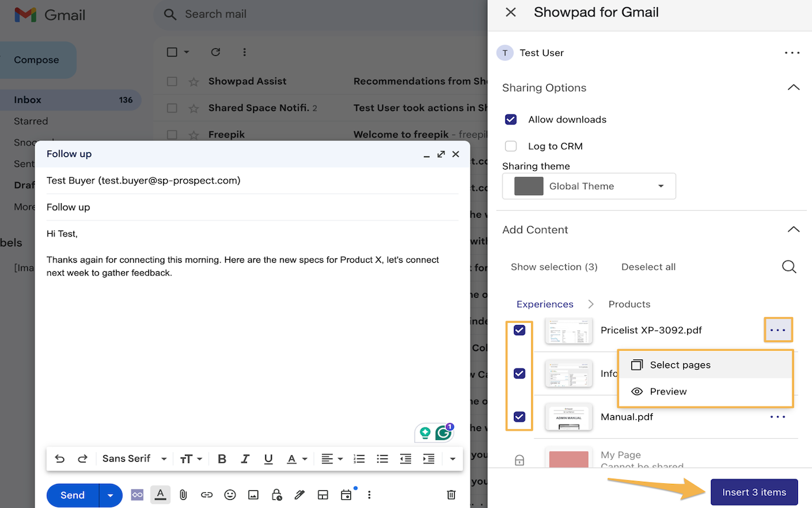Disable the Allow downloads checkbox

tap(511, 119)
